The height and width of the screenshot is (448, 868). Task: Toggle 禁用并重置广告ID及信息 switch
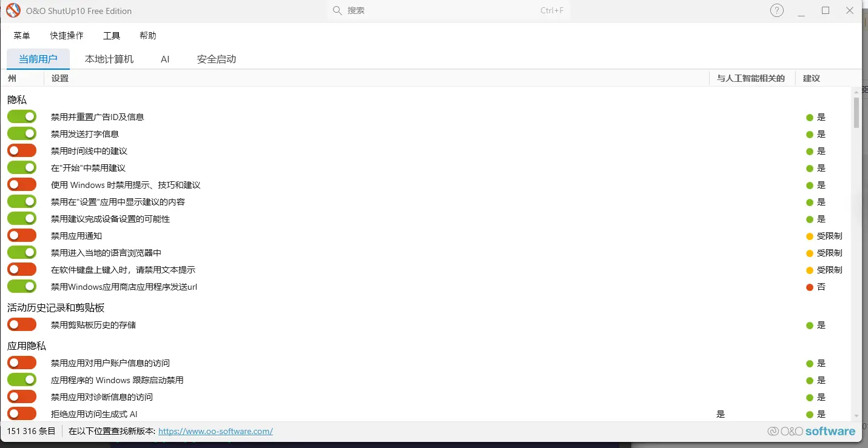[22, 116]
